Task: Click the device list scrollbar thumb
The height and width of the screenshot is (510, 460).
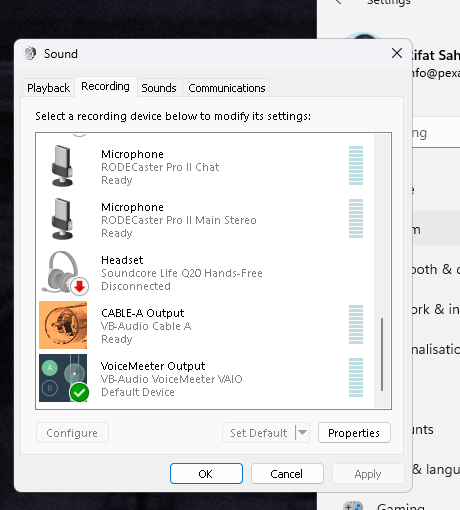Action: [x=382, y=354]
